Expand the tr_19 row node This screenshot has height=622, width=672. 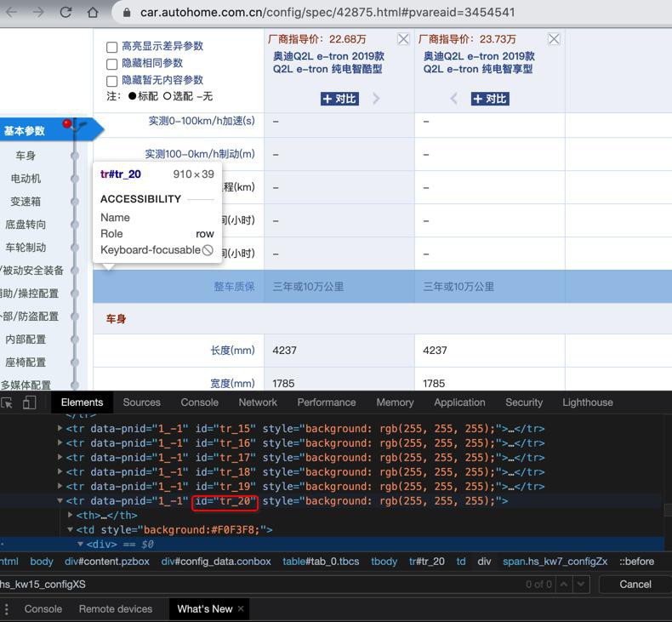click(x=60, y=486)
